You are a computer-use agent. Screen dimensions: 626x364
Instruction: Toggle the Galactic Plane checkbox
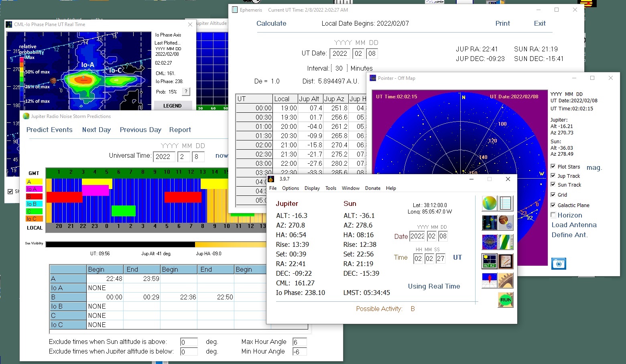(x=553, y=205)
